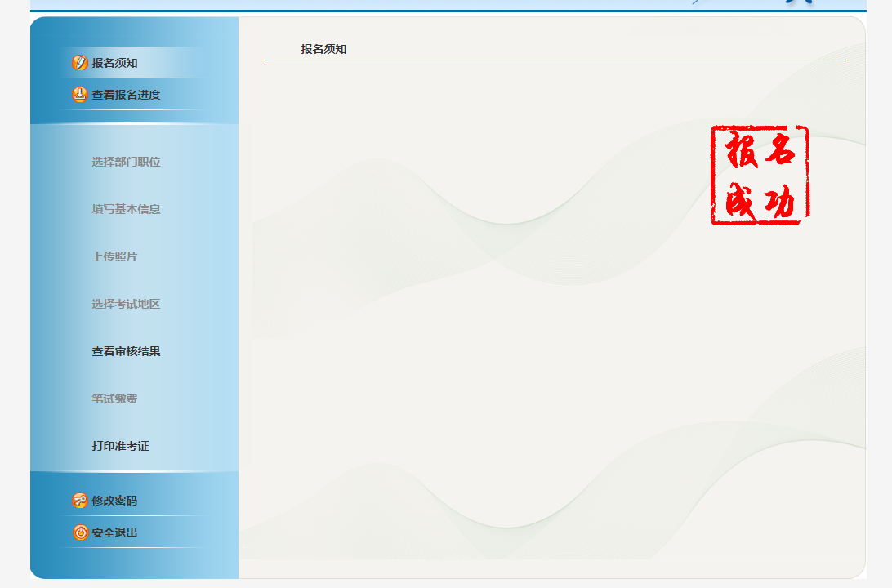Viewport: 892px width, 588px height.
Task: Log out via the 安全退出 text
Action: coord(114,532)
